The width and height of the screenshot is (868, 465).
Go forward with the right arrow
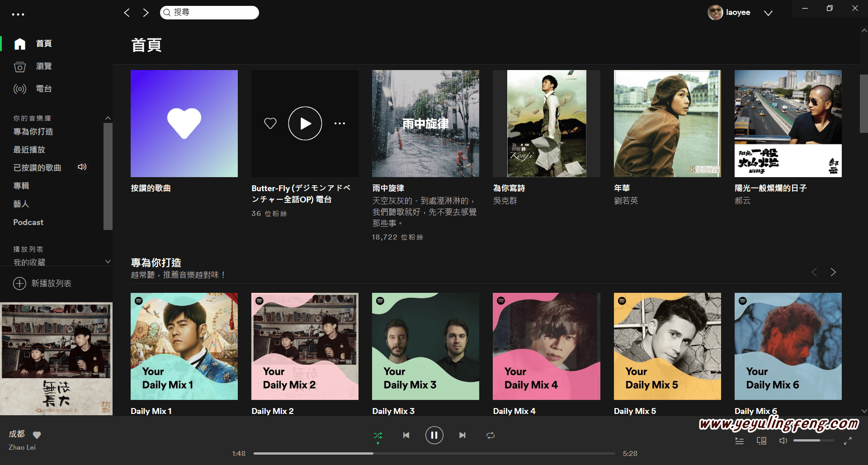click(146, 13)
